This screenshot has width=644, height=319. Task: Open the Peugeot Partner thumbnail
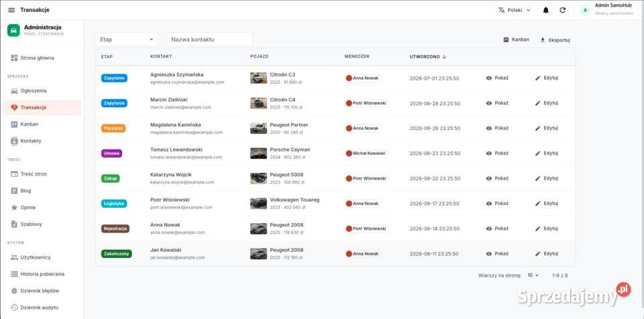tap(258, 128)
